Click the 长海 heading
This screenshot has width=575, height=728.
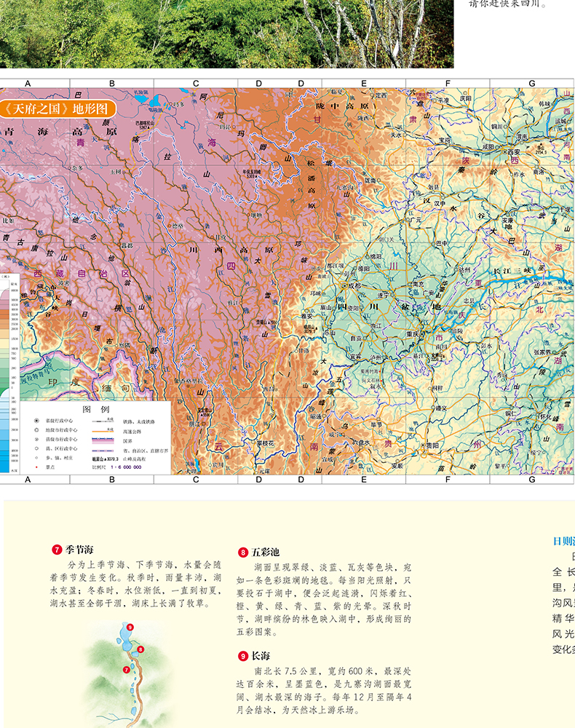[261, 656]
